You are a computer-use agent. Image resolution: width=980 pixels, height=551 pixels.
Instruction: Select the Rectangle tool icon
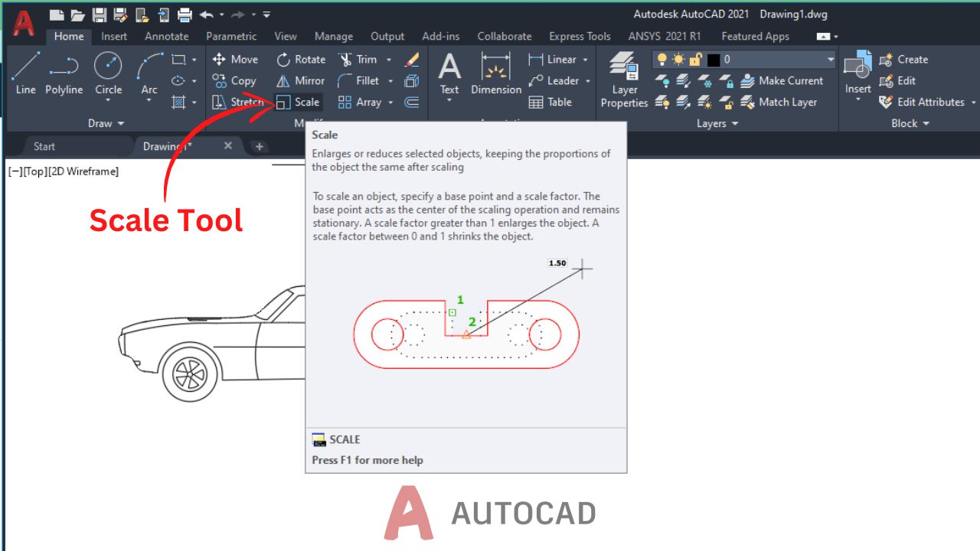178,59
